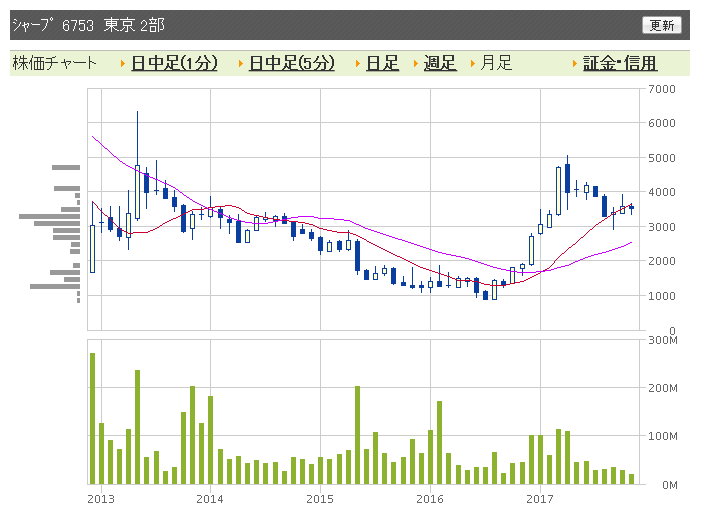Click the 4000 price axis label
701x531 pixels.
[662, 192]
